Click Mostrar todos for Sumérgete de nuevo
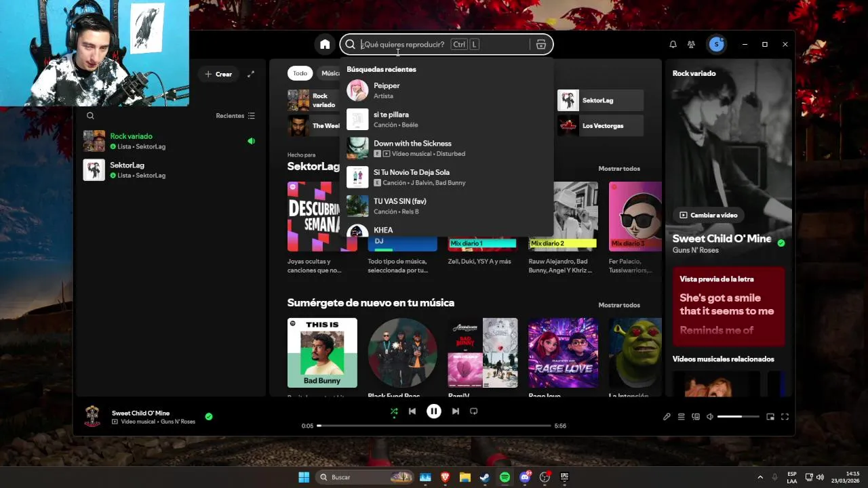Image resolution: width=868 pixels, height=488 pixels. tap(618, 305)
